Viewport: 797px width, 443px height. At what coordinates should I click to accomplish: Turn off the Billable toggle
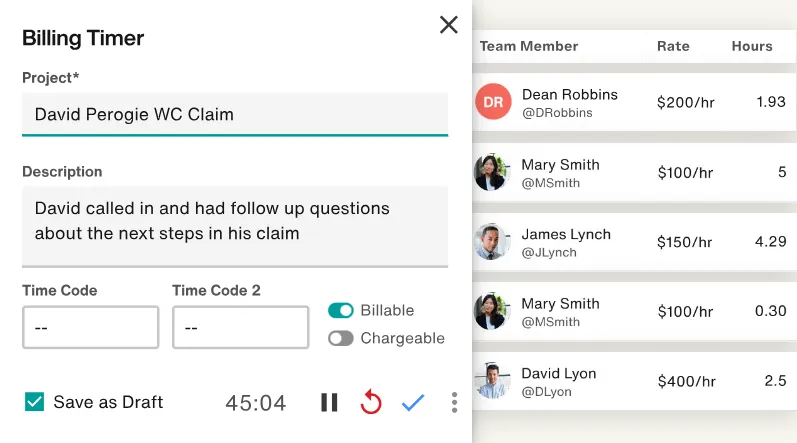tap(341, 310)
